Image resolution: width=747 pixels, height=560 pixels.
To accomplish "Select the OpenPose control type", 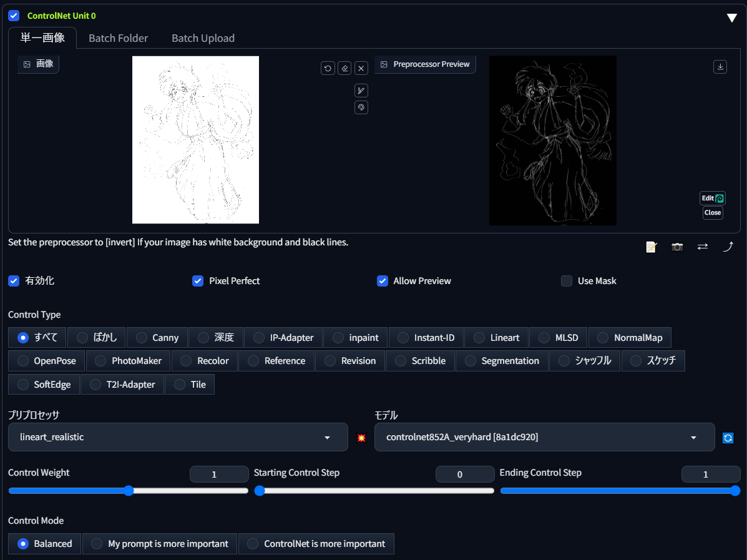I will [47, 361].
